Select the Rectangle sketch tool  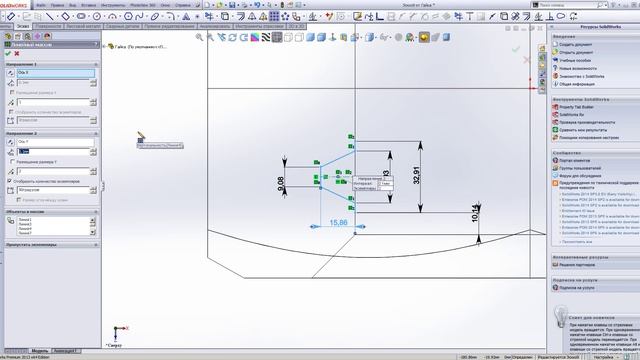65,16
